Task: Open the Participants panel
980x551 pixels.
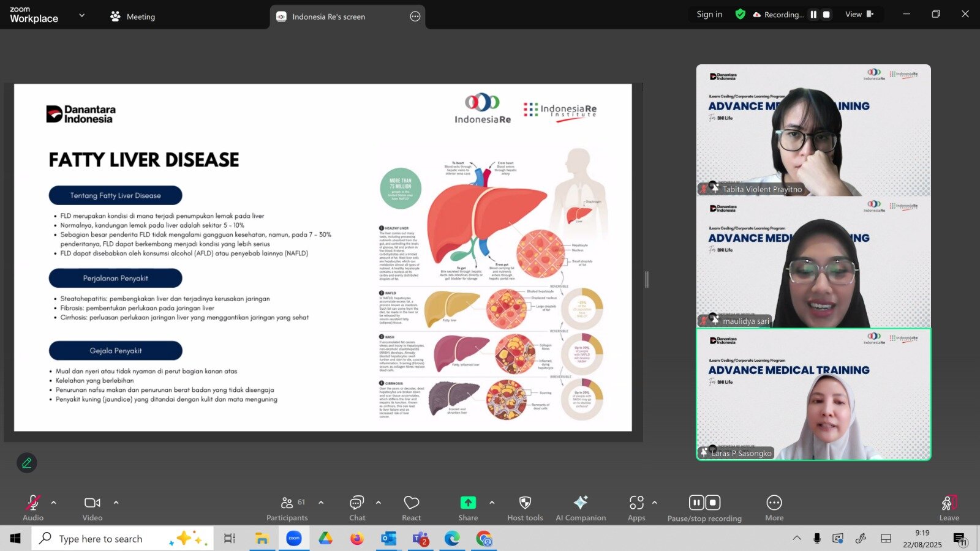Action: pyautogui.click(x=287, y=508)
